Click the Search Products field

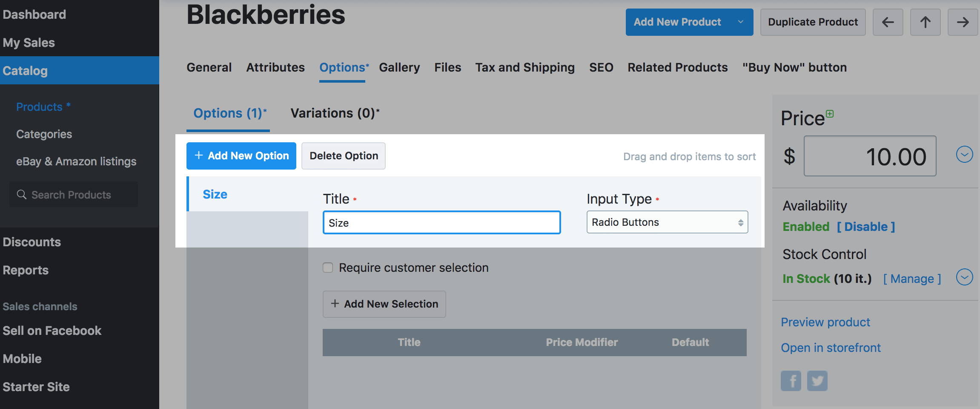(x=74, y=195)
